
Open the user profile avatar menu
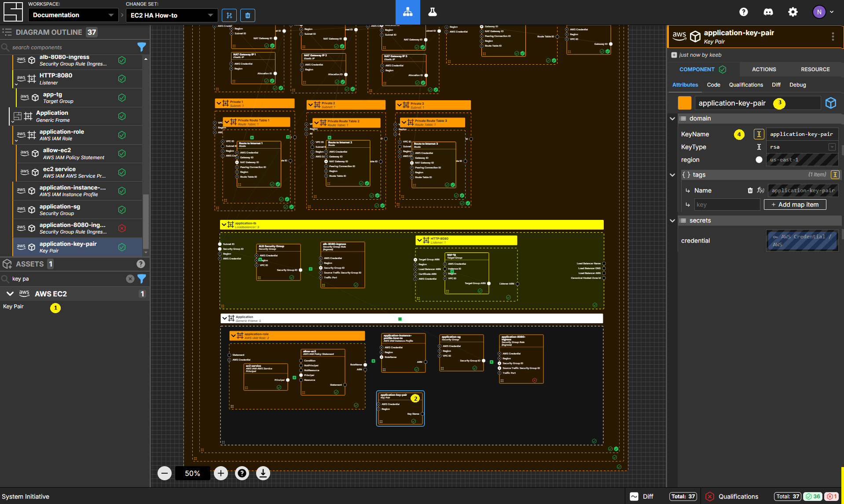click(822, 12)
